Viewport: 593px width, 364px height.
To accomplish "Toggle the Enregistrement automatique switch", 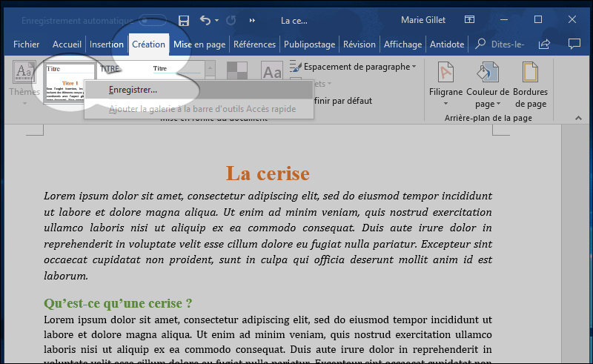I will [x=153, y=21].
